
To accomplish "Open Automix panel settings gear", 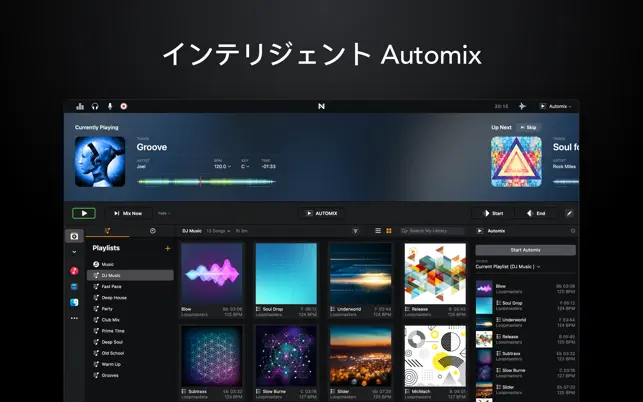I will tap(573, 231).
